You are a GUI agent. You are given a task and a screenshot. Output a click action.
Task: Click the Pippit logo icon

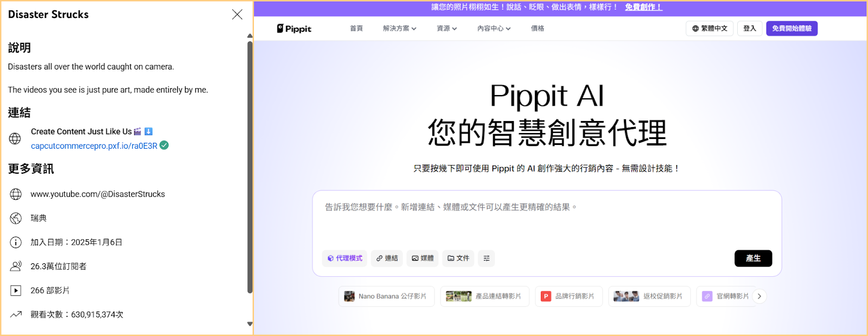(x=280, y=29)
